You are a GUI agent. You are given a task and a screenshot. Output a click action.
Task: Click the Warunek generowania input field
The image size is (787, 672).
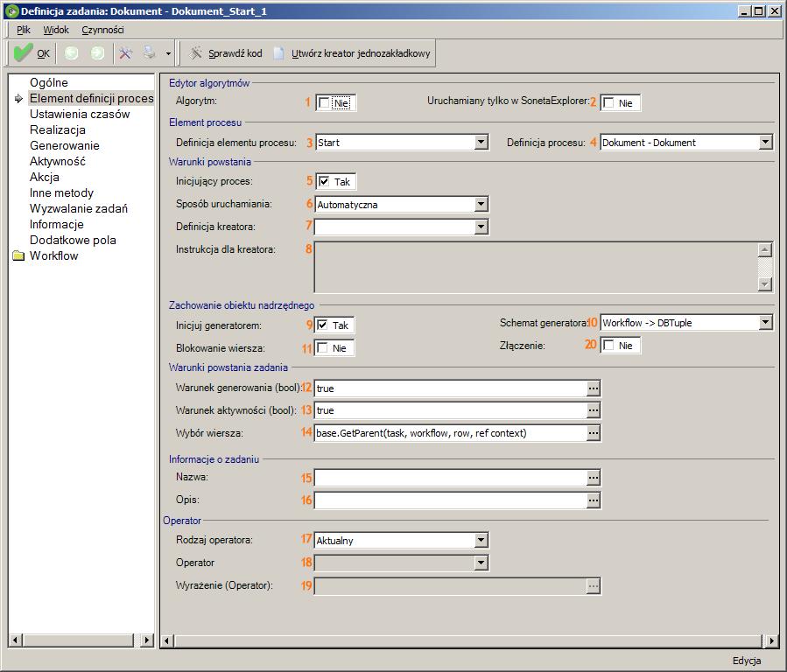coord(451,388)
